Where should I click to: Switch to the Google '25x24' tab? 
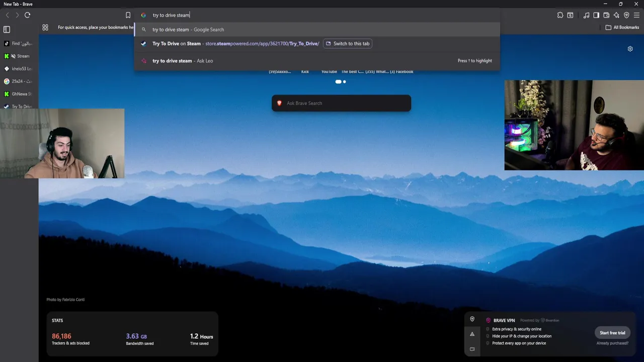[x=19, y=81]
